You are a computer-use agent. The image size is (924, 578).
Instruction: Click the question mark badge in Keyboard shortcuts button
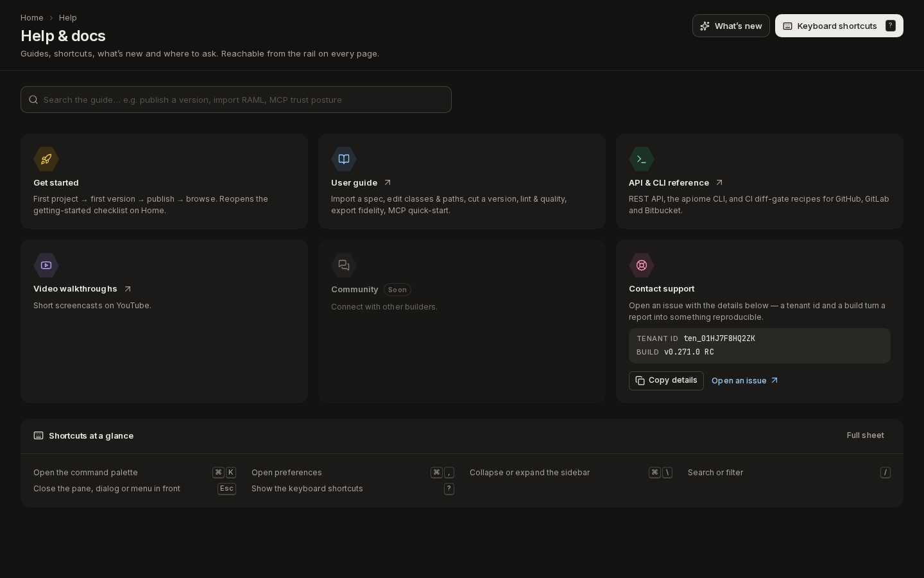(x=890, y=26)
